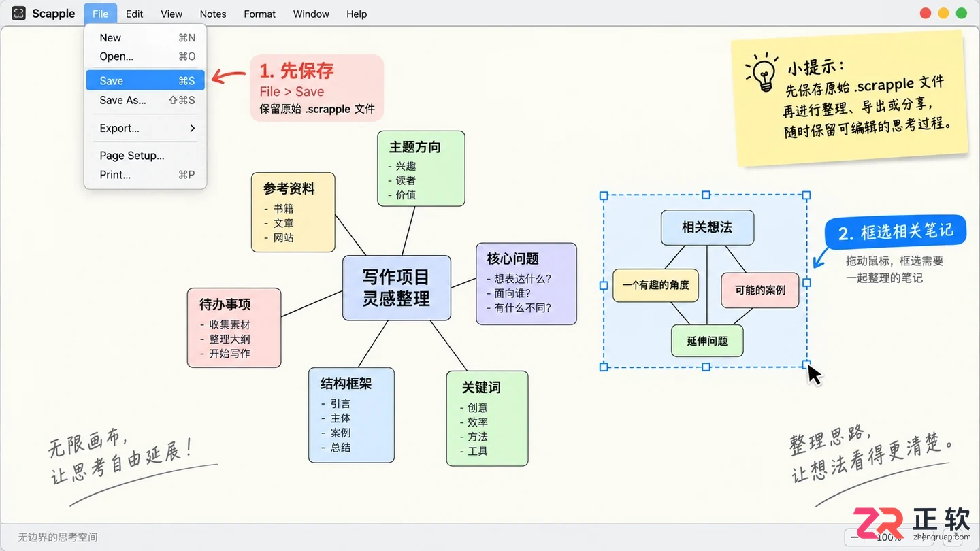Click the 无边界的思考空间 status bar text

(x=58, y=537)
